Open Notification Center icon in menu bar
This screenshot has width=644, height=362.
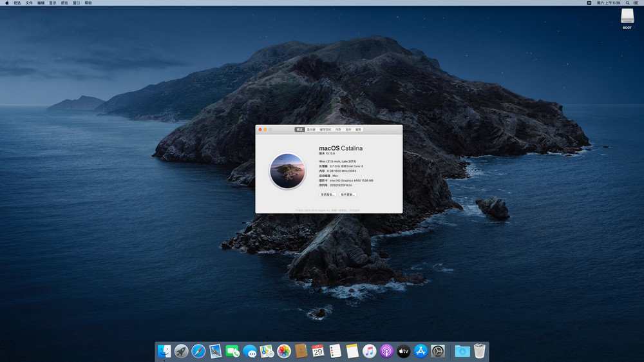click(x=636, y=3)
